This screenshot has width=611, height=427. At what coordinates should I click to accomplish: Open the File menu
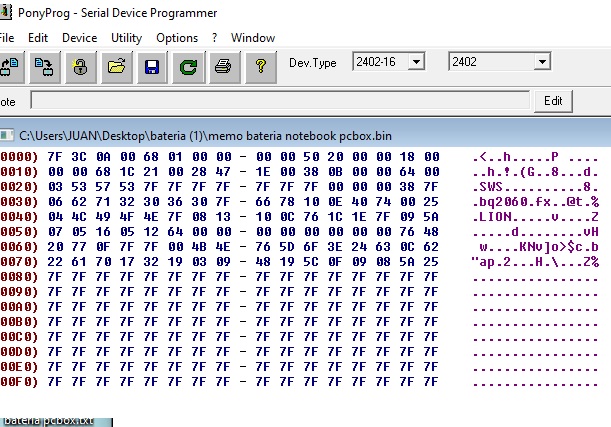point(7,38)
